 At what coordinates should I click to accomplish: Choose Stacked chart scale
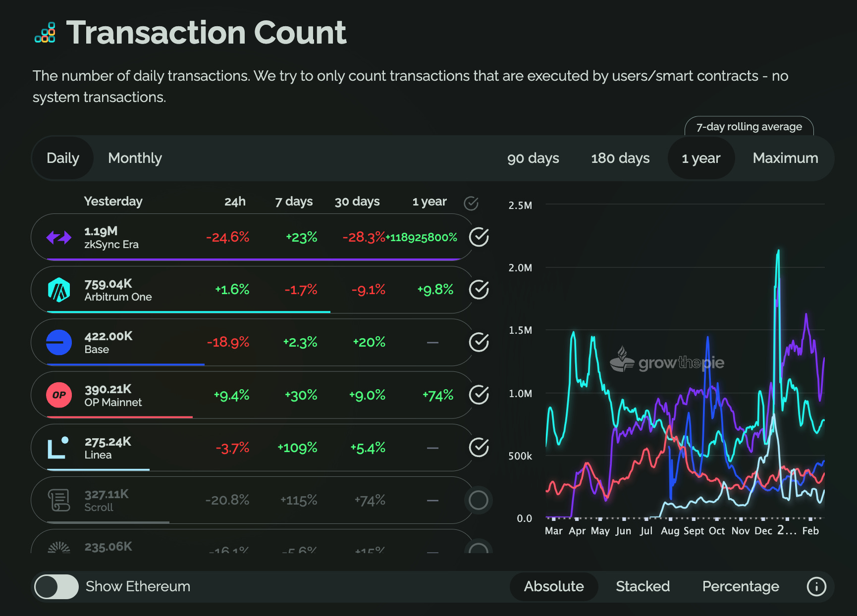[x=643, y=587]
